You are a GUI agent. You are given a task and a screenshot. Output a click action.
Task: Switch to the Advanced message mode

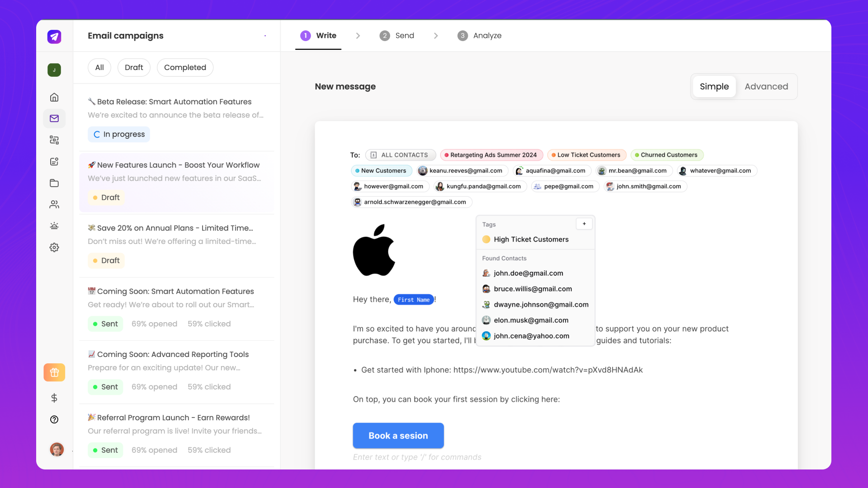(766, 86)
